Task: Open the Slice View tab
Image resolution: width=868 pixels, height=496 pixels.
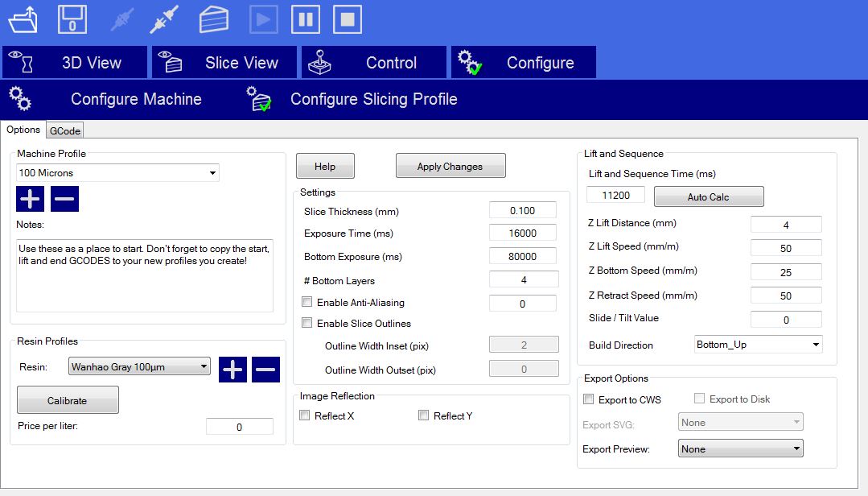Action: tap(224, 63)
